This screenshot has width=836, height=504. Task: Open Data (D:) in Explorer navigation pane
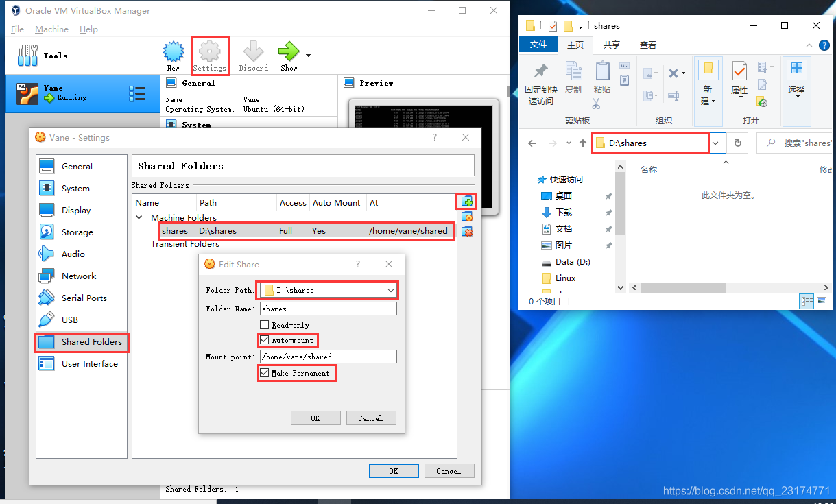[x=573, y=262]
